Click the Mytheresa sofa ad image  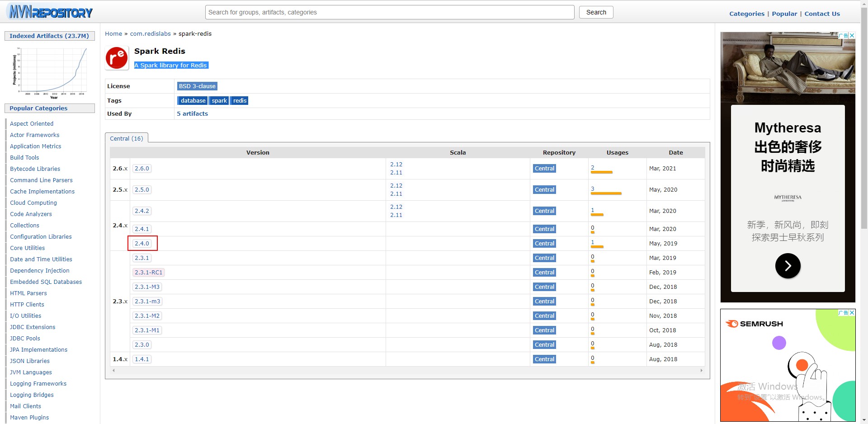[x=788, y=68]
